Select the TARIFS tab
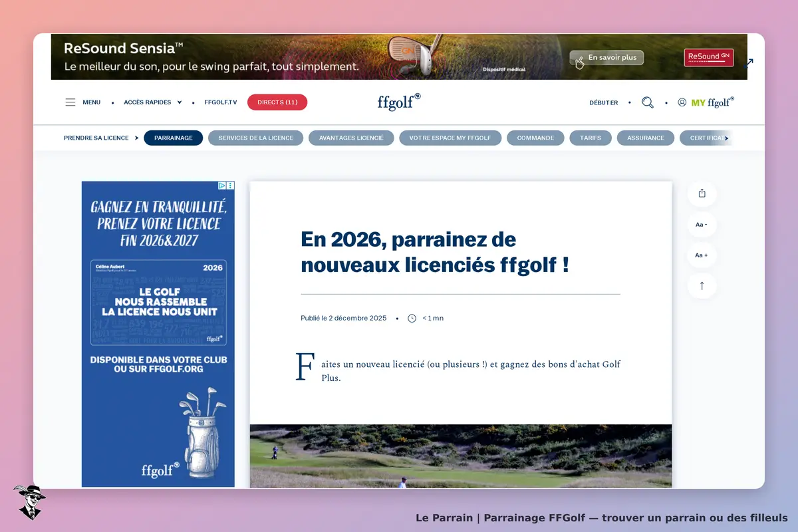 click(x=591, y=138)
